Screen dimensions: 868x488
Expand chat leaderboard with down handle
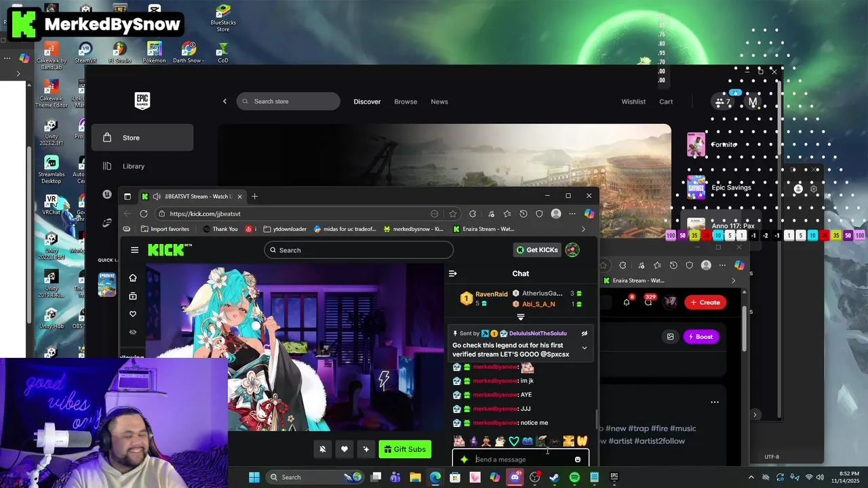(x=521, y=317)
